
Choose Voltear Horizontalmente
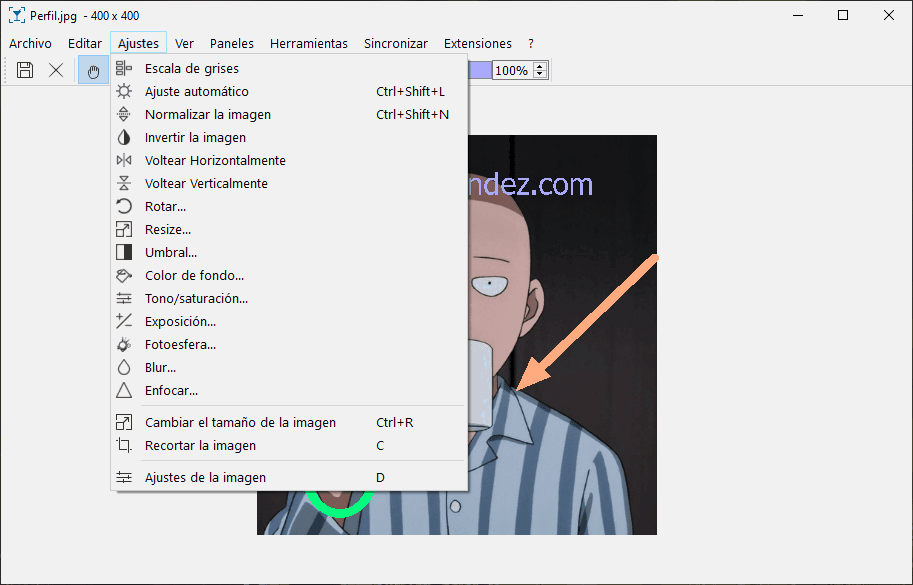click(x=289, y=160)
